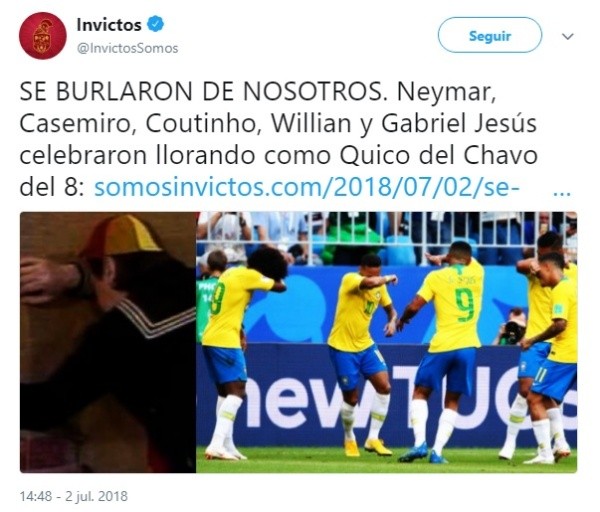The image size is (600, 512).
Task: Follow the account with Seguir button
Action: tap(490, 35)
